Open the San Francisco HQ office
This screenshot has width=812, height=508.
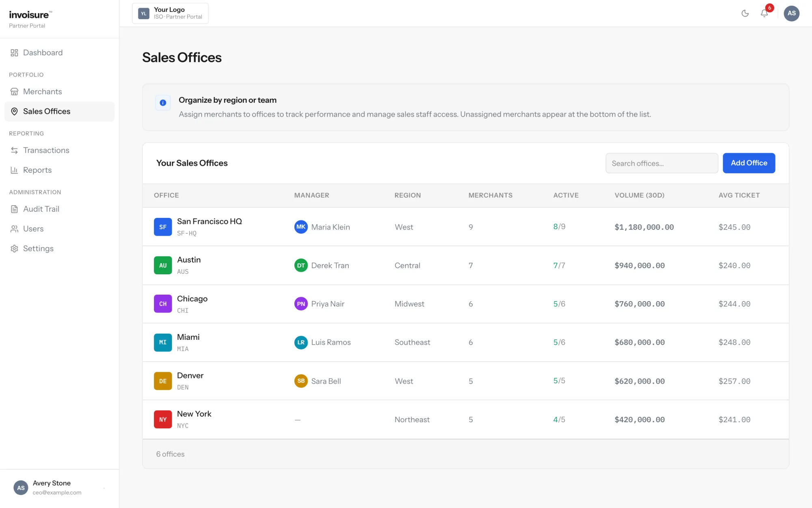pyautogui.click(x=209, y=221)
